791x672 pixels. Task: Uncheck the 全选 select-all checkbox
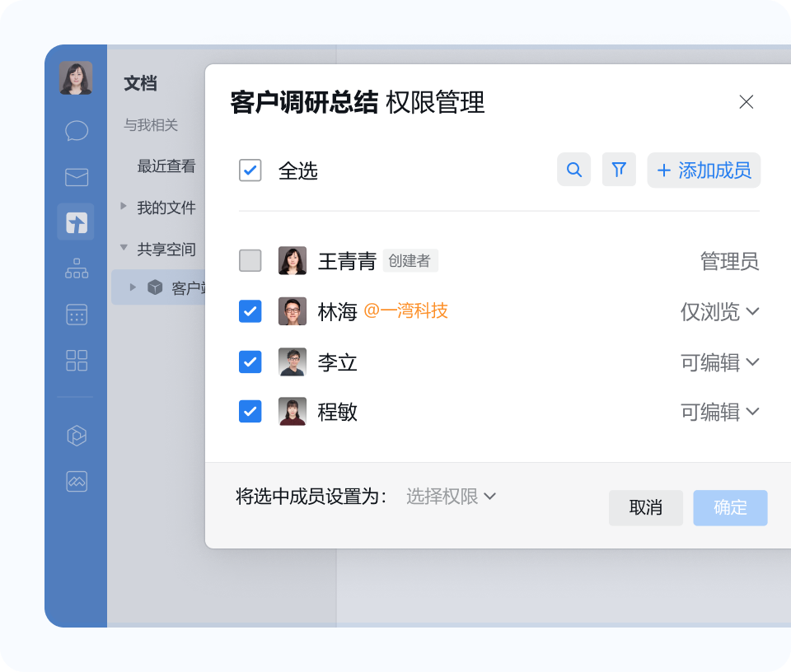click(x=250, y=171)
